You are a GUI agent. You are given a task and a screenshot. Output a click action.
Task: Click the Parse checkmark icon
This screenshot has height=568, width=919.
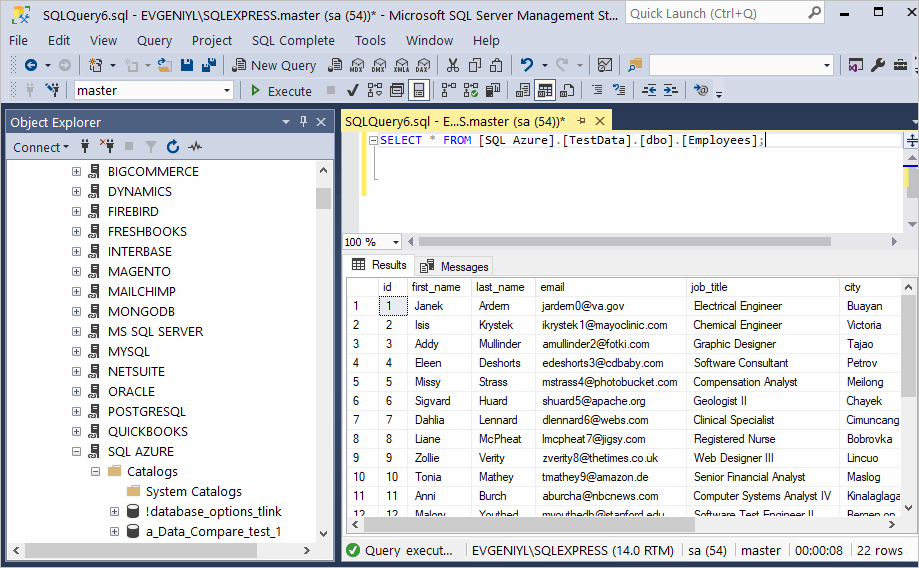pyautogui.click(x=352, y=90)
